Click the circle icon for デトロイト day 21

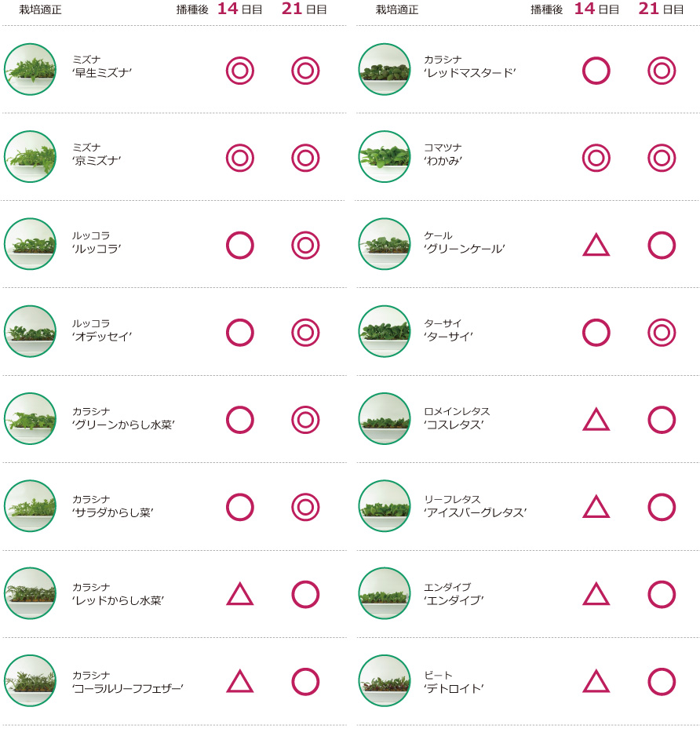(662, 682)
